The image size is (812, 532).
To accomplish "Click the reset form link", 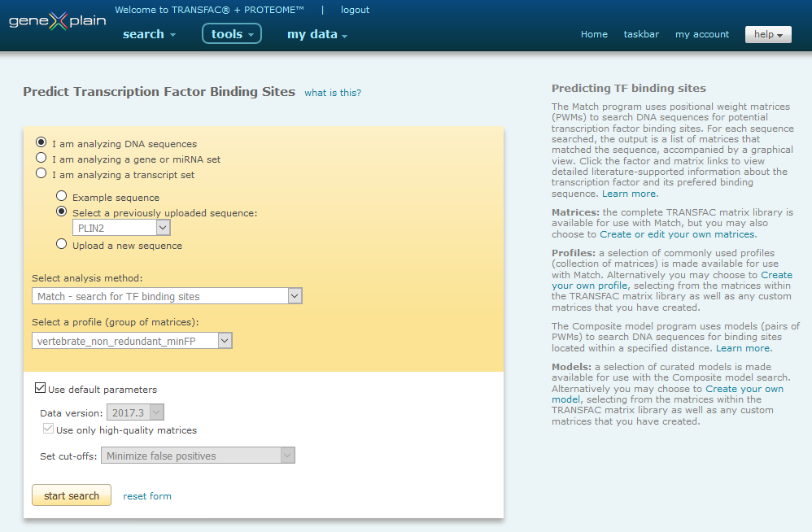I will click(147, 496).
